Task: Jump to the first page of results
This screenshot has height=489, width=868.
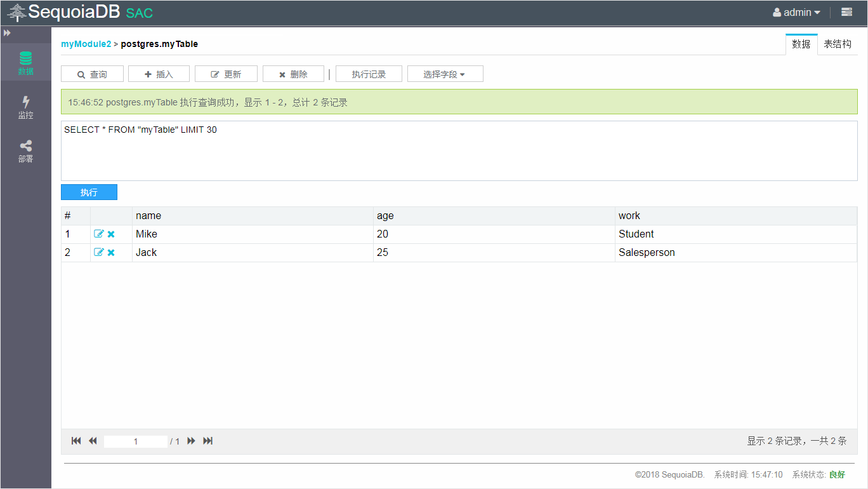Action: 76,441
